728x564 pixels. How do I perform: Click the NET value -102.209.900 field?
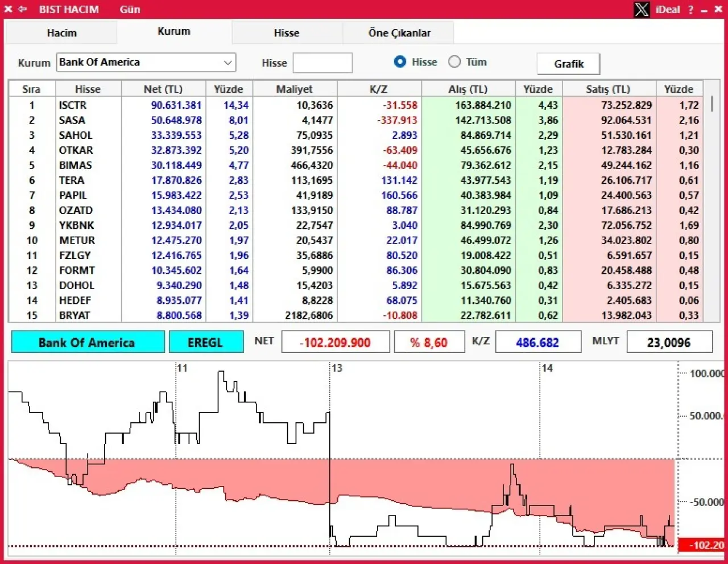[336, 343]
